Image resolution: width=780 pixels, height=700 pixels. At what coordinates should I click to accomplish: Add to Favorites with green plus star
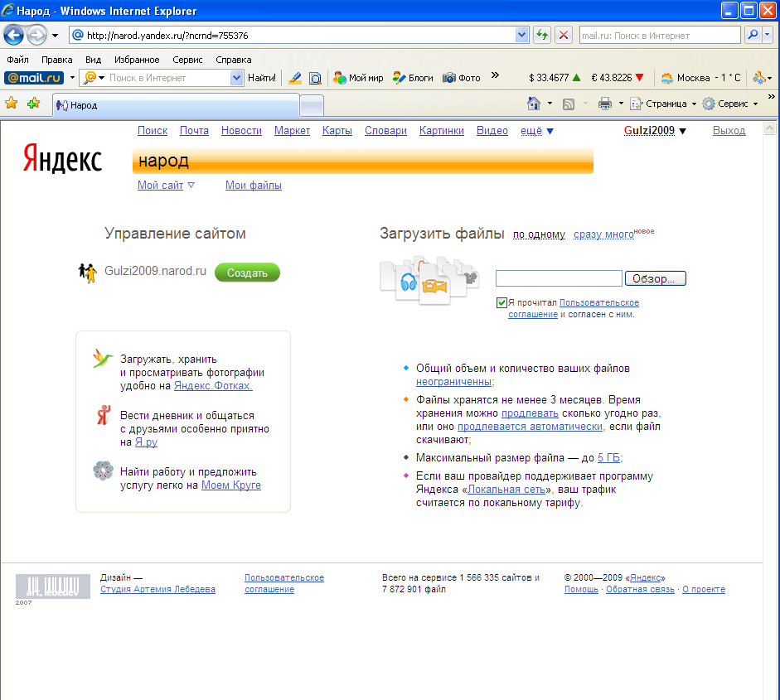coord(34,104)
